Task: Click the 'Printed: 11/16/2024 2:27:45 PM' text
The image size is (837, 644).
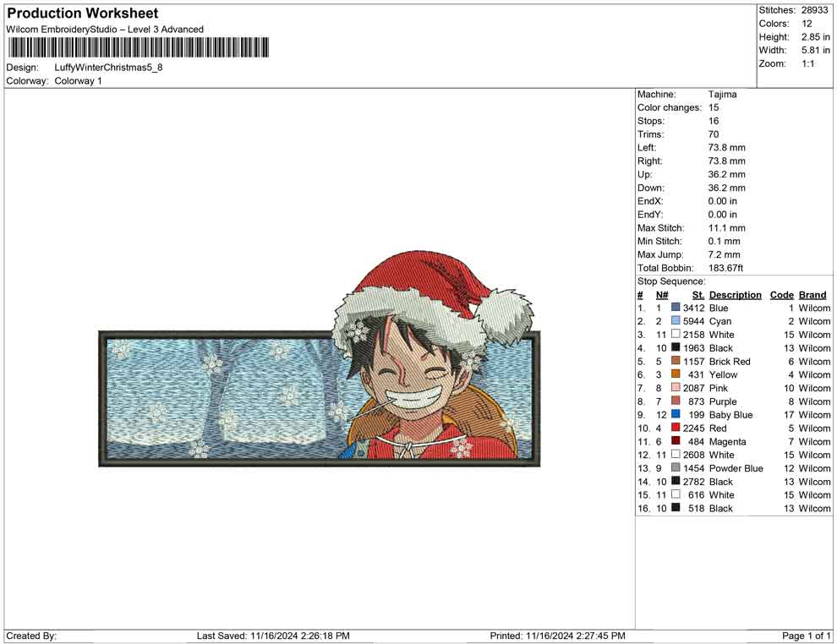Action: 558,636
